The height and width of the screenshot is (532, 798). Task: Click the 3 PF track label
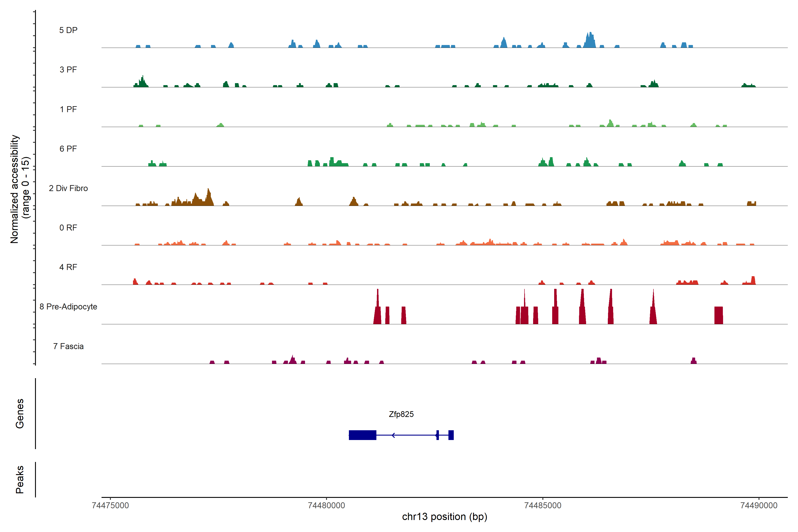tap(68, 70)
